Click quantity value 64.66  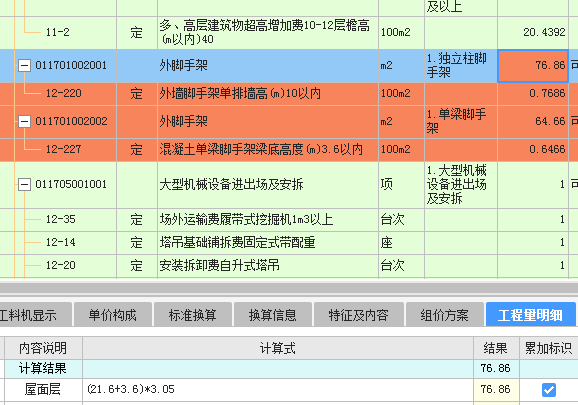coord(550,121)
